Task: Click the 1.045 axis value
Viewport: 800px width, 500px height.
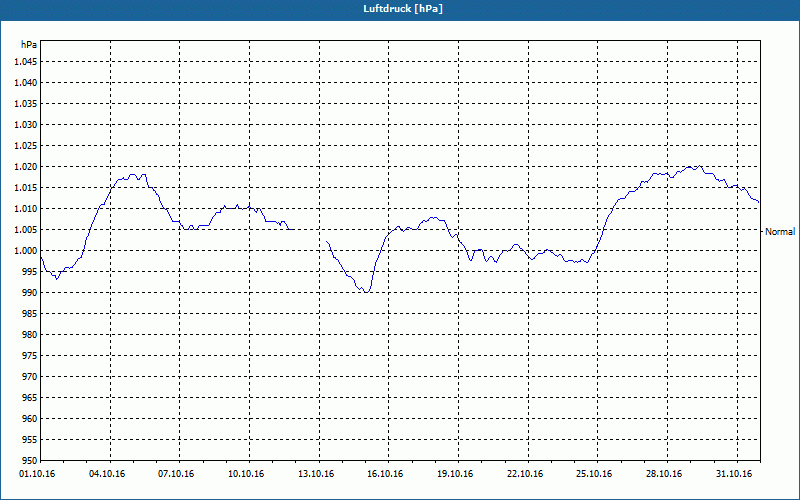Action: coord(26,62)
